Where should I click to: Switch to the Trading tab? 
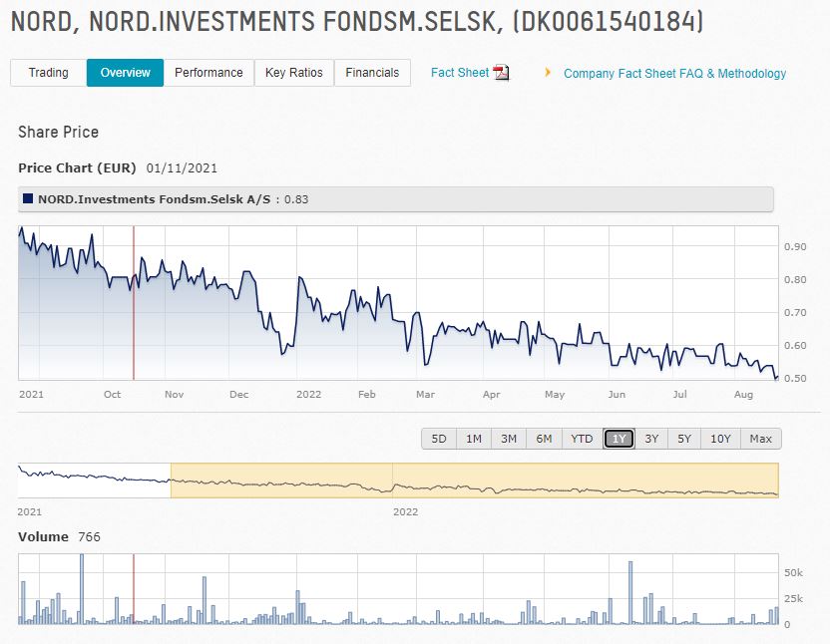46,73
